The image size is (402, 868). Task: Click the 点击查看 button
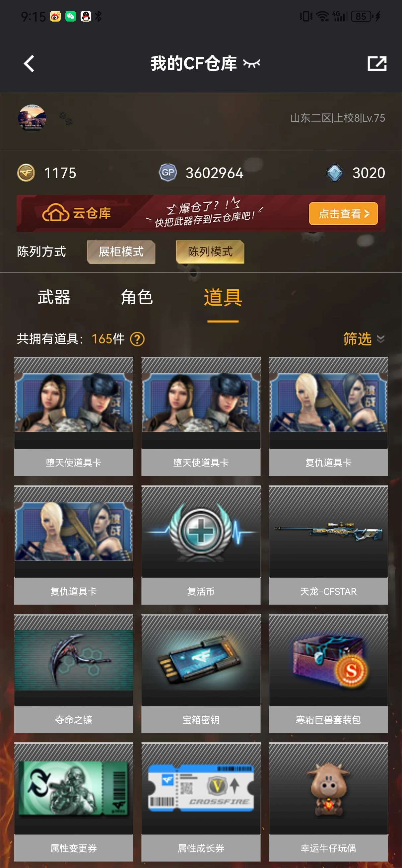pyautogui.click(x=343, y=214)
